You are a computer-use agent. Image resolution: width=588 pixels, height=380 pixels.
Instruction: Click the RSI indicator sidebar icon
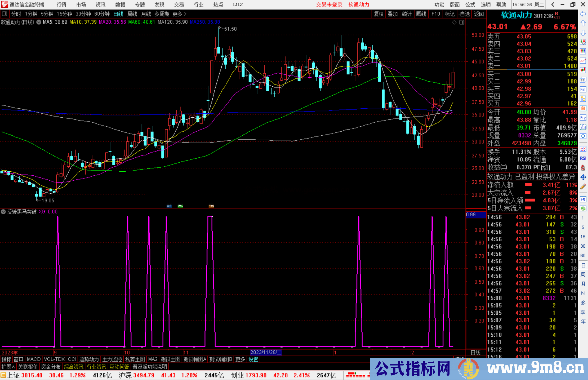click(583, 158)
